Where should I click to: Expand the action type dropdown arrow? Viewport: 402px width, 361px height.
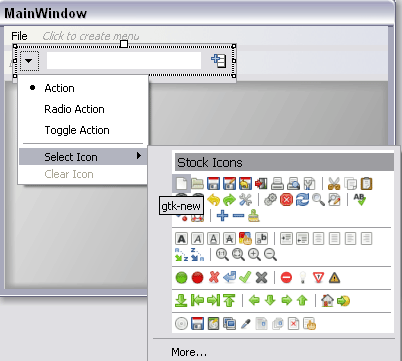[29, 61]
